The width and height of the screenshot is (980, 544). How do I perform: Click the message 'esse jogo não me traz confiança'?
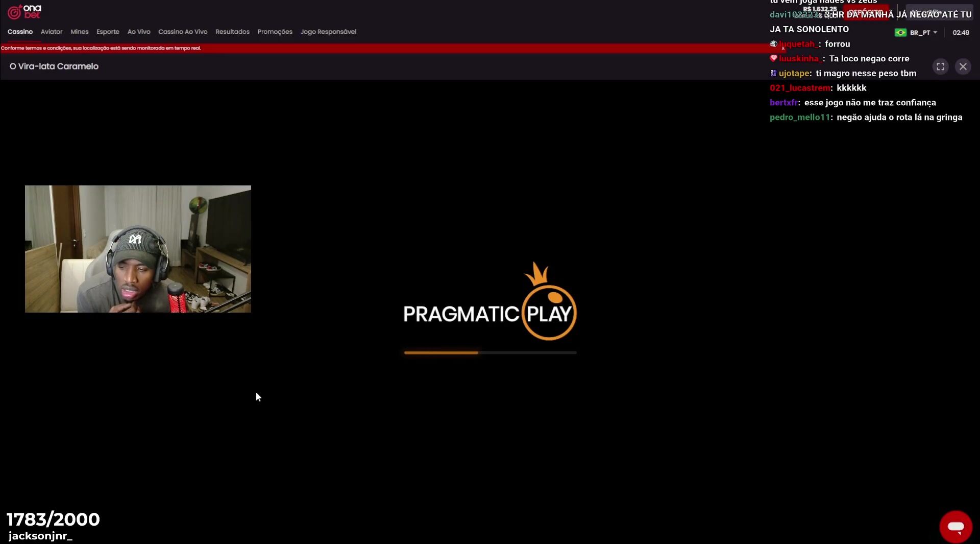[x=870, y=103]
